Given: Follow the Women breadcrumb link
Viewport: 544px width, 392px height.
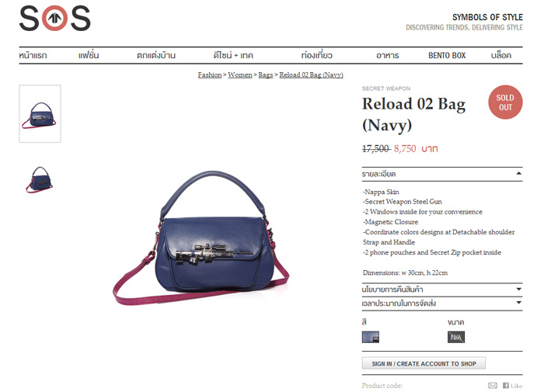Looking at the screenshot, I should point(240,75).
